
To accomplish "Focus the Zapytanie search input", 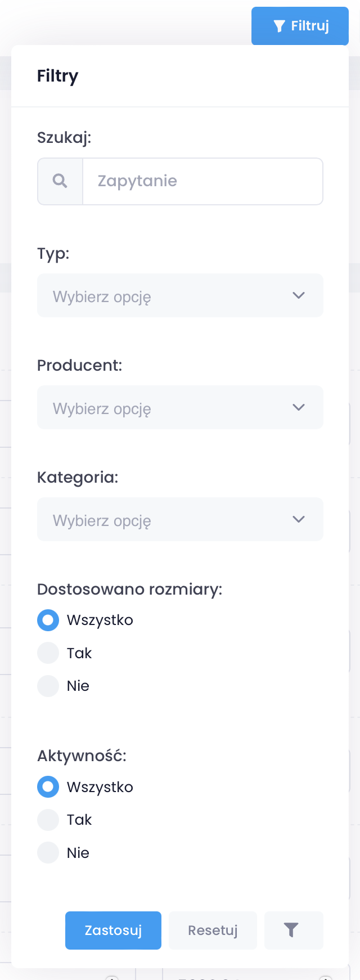I will click(x=202, y=181).
